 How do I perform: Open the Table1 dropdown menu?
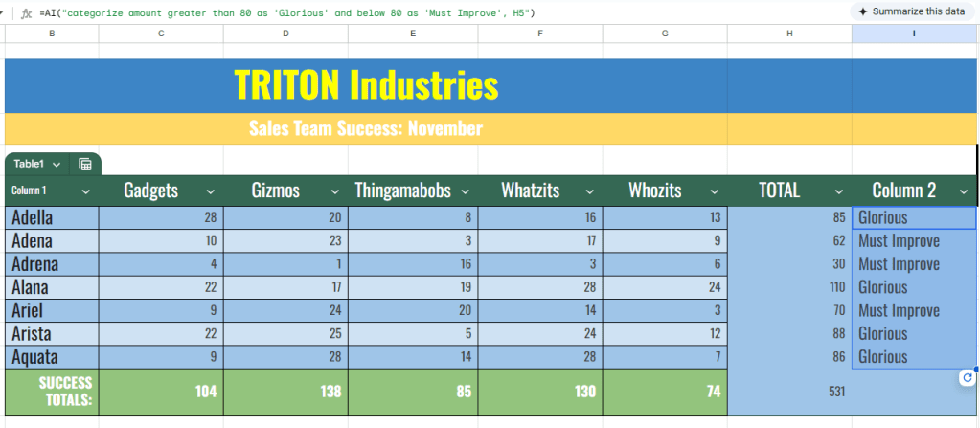click(x=57, y=165)
